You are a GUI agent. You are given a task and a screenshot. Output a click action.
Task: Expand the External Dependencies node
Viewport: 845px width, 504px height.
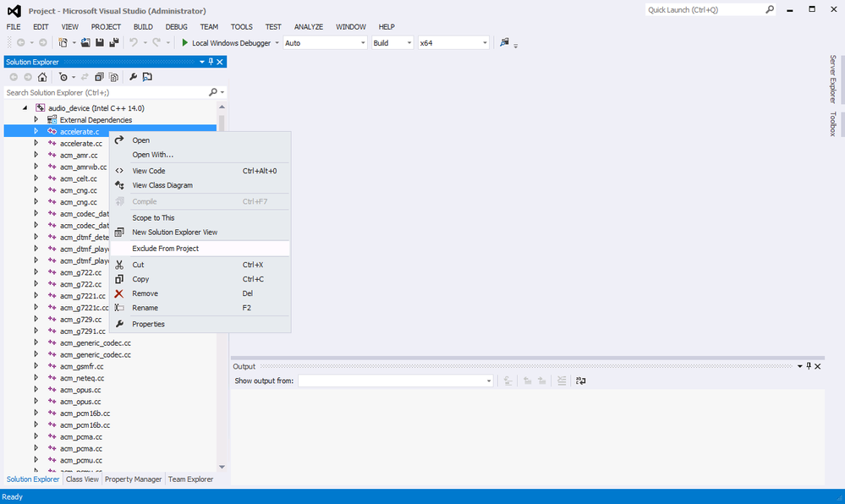click(36, 120)
